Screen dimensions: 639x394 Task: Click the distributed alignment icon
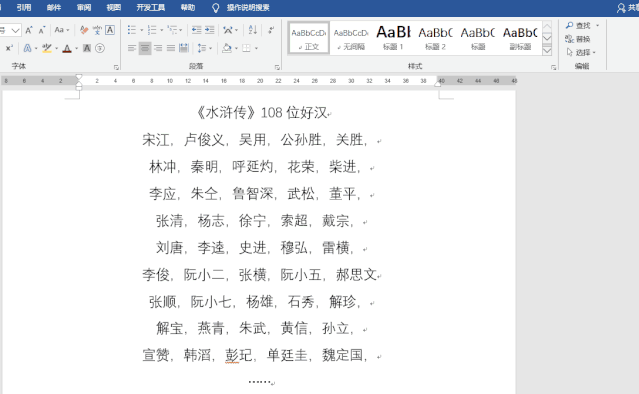(184, 48)
